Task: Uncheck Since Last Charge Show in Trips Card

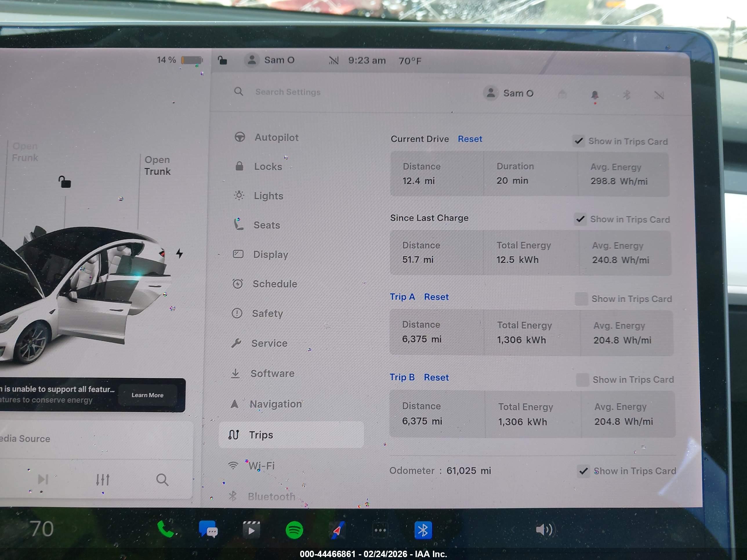Action: (x=580, y=219)
